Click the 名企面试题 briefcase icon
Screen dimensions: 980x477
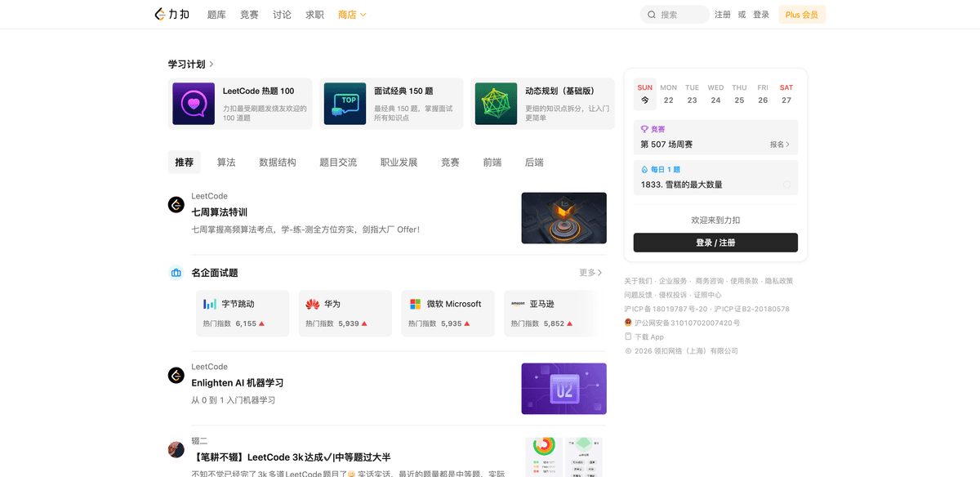176,273
